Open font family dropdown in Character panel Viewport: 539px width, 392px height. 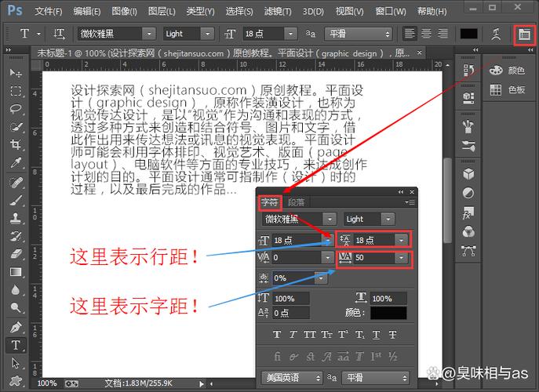(x=330, y=220)
